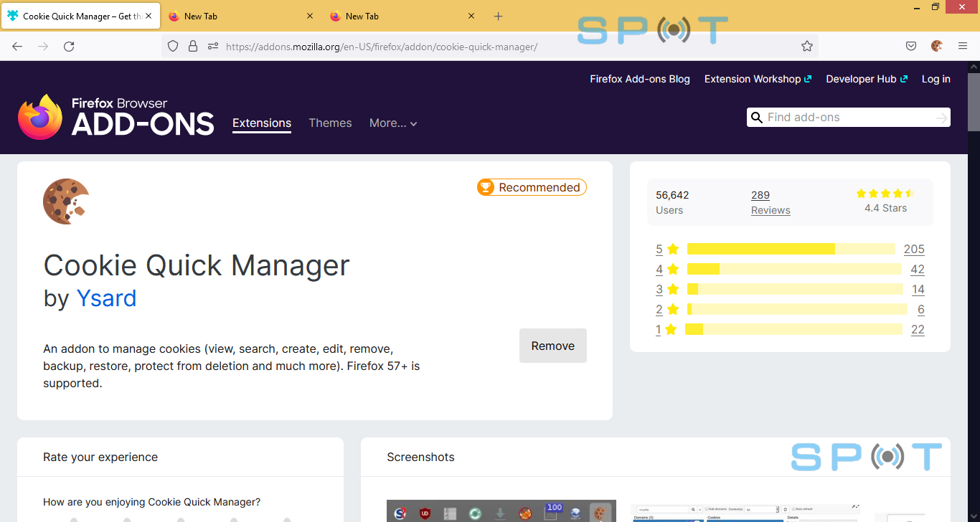The height and width of the screenshot is (522, 980).
Task: Filter by 1 star reviews link
Action: 667,329
